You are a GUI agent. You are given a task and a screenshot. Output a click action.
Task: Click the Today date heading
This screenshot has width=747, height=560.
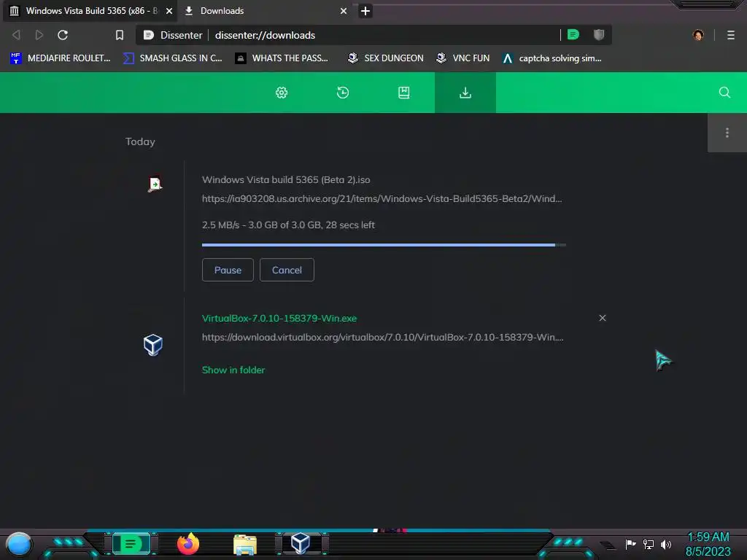click(x=140, y=141)
